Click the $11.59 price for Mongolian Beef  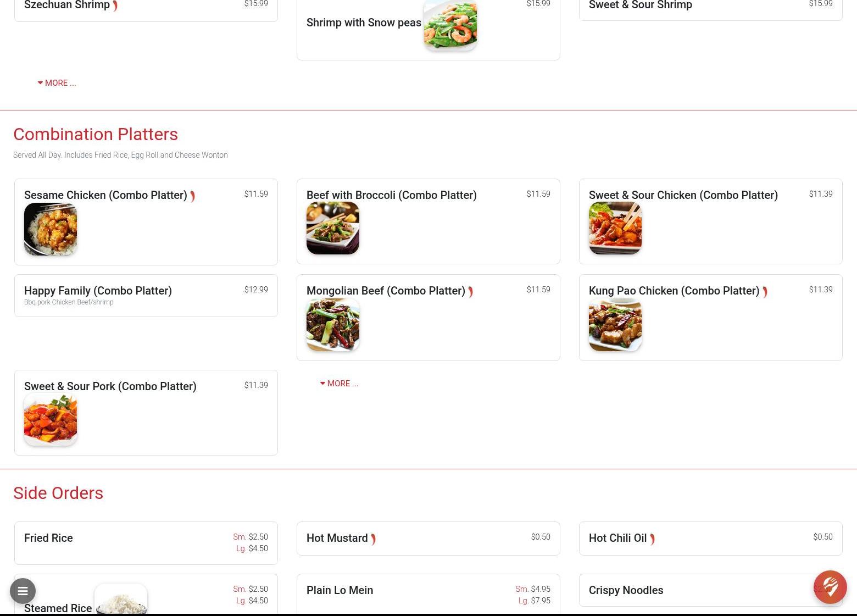(x=538, y=290)
